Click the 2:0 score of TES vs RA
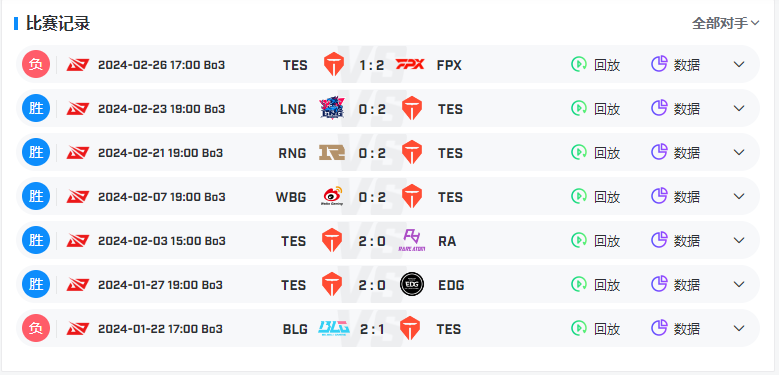779x375 pixels. 372,241
